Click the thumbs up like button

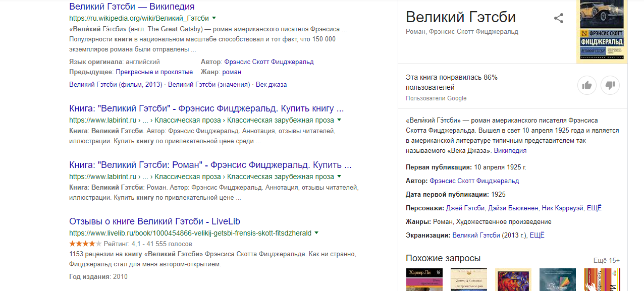[x=587, y=86]
